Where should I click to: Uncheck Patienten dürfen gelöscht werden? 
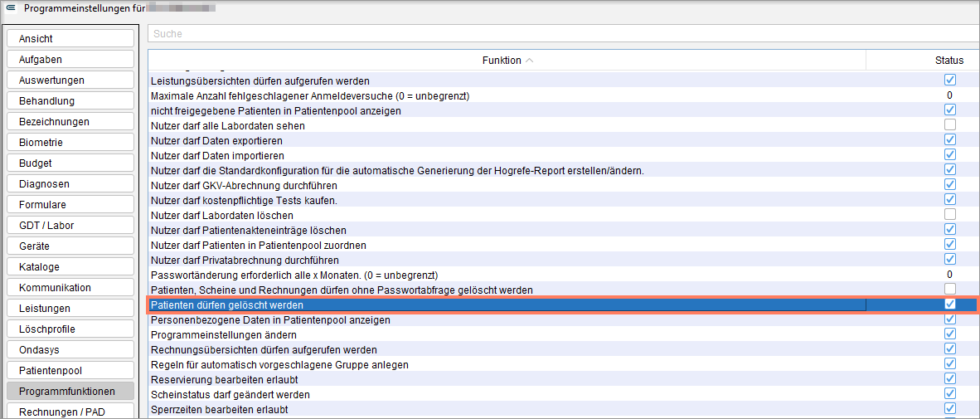[950, 304]
